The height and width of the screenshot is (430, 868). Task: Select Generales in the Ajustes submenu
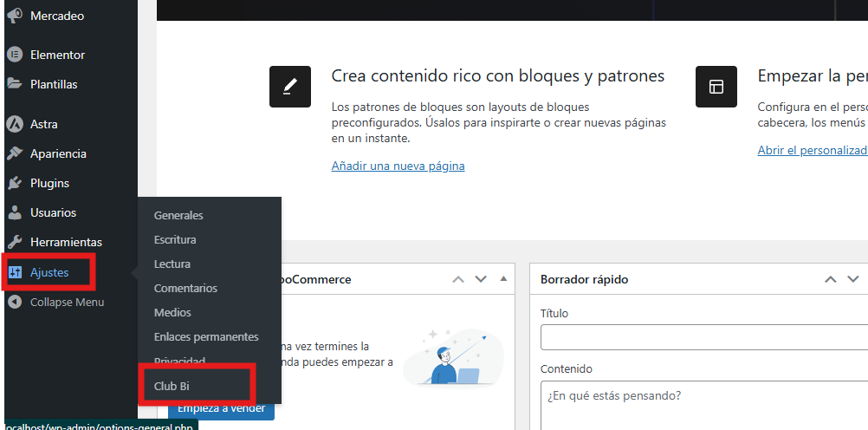pyautogui.click(x=178, y=216)
